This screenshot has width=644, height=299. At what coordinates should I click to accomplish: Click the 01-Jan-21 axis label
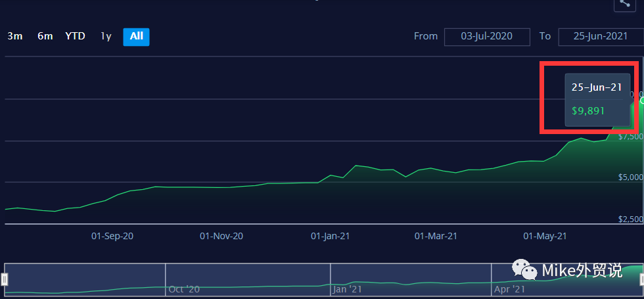pyautogui.click(x=330, y=236)
